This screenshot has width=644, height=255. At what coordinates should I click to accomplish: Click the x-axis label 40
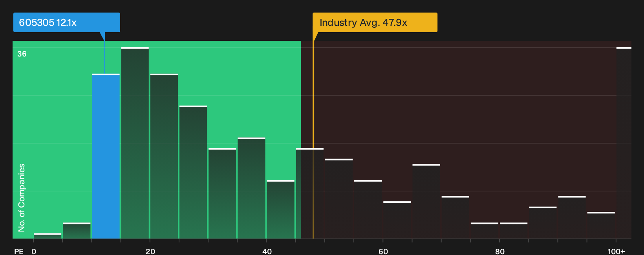pyautogui.click(x=267, y=251)
